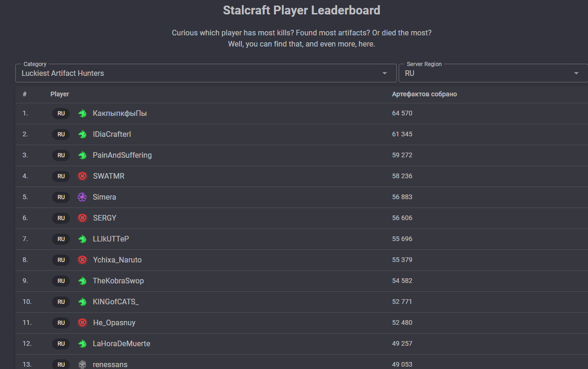588x369 pixels.
Task: Click the Stalcraft Player Leaderboard title
Action: pos(301,10)
